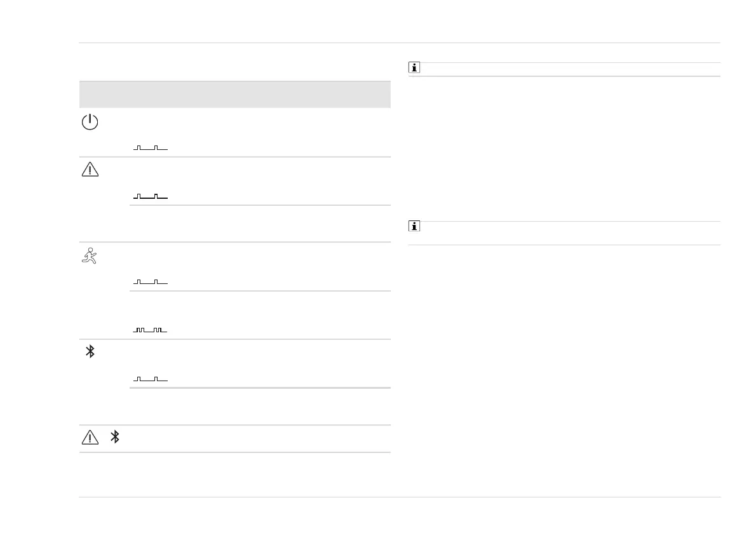Click the Bluetooth icon beside the bottom warning triangle

pyautogui.click(x=115, y=437)
